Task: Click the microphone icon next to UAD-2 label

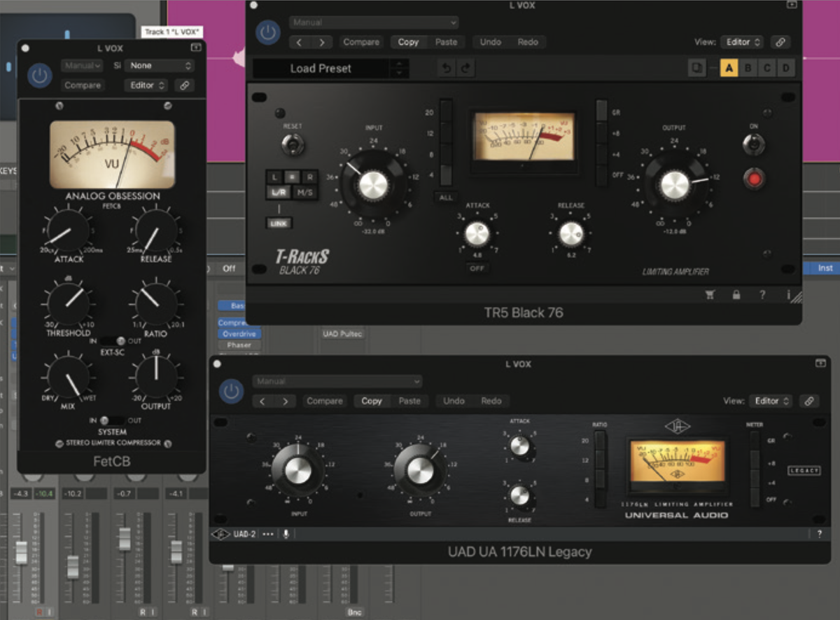Action: (286, 534)
